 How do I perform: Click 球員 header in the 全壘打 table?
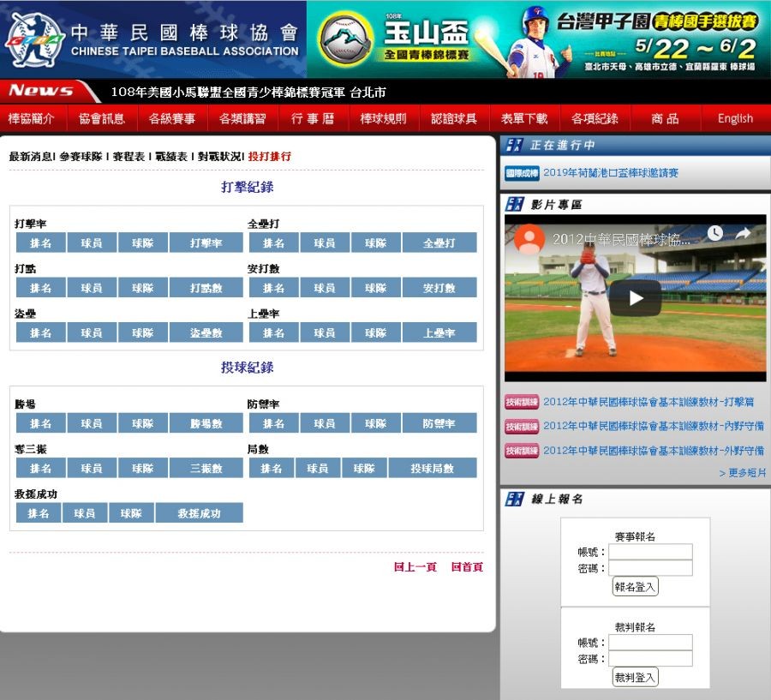(x=325, y=242)
